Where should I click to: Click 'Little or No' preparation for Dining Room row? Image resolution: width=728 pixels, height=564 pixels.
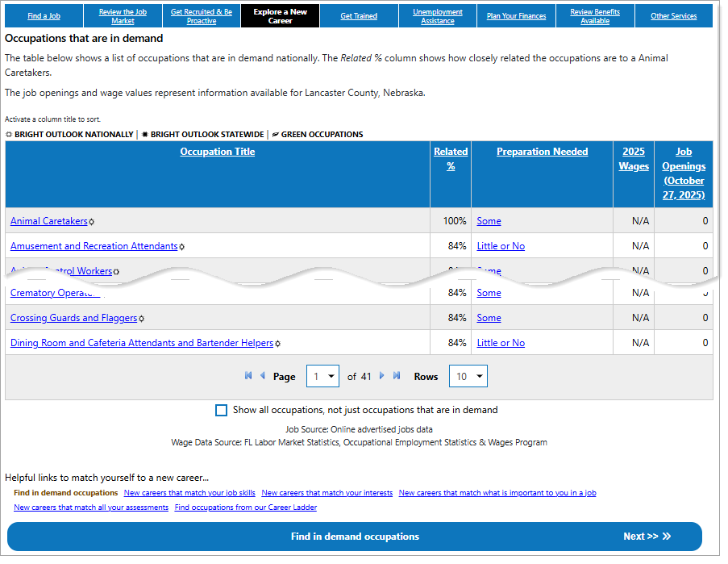[x=501, y=343]
